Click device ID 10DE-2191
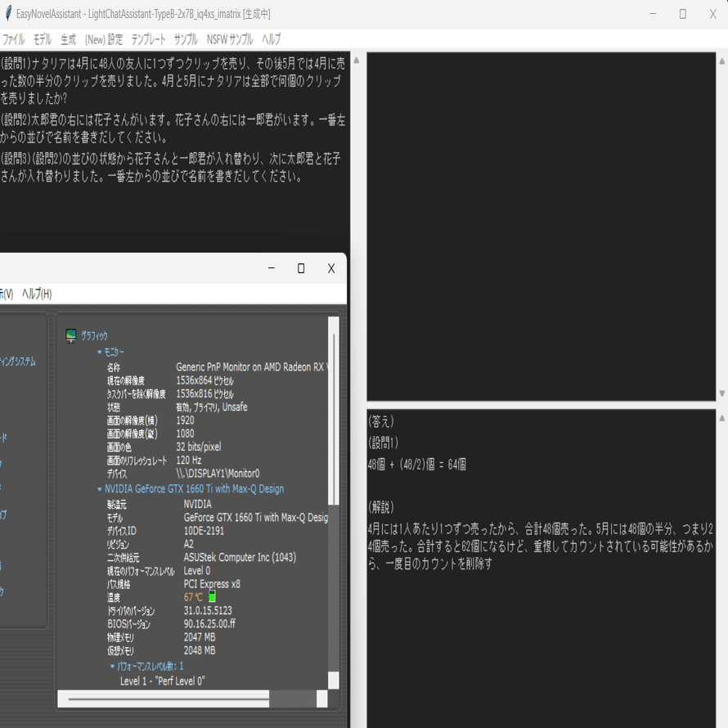Screen dimensions: 728x728 [x=204, y=531]
